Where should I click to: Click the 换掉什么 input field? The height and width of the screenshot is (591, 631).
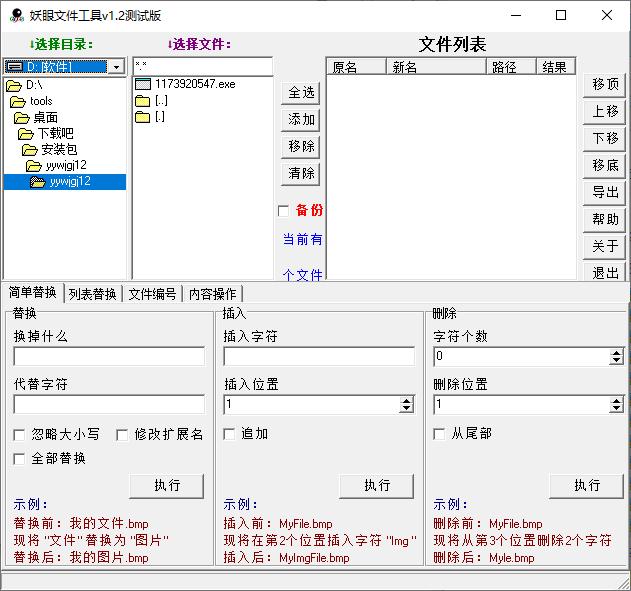(x=109, y=357)
